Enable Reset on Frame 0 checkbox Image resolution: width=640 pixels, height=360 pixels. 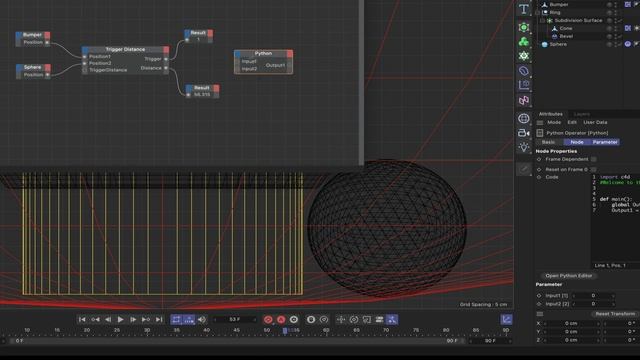[593, 169]
